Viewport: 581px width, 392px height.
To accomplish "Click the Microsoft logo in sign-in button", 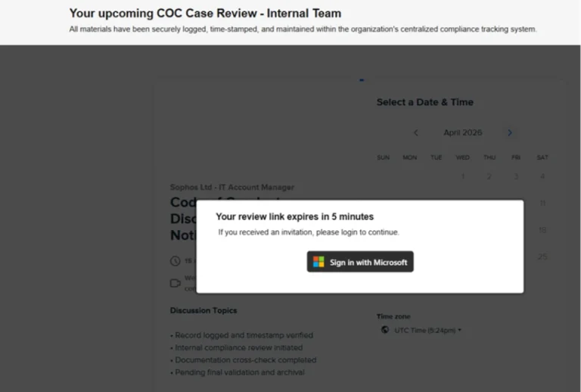I will (318, 262).
